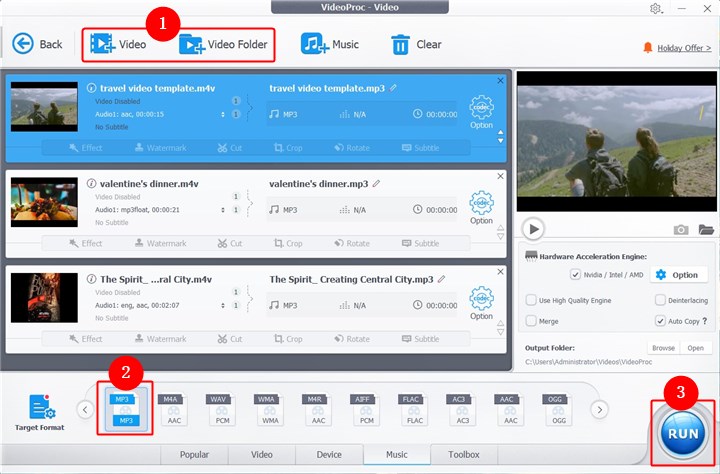Screen dimensions: 720x474
Task: Show info for travel video template.m4v
Action: coord(91,88)
